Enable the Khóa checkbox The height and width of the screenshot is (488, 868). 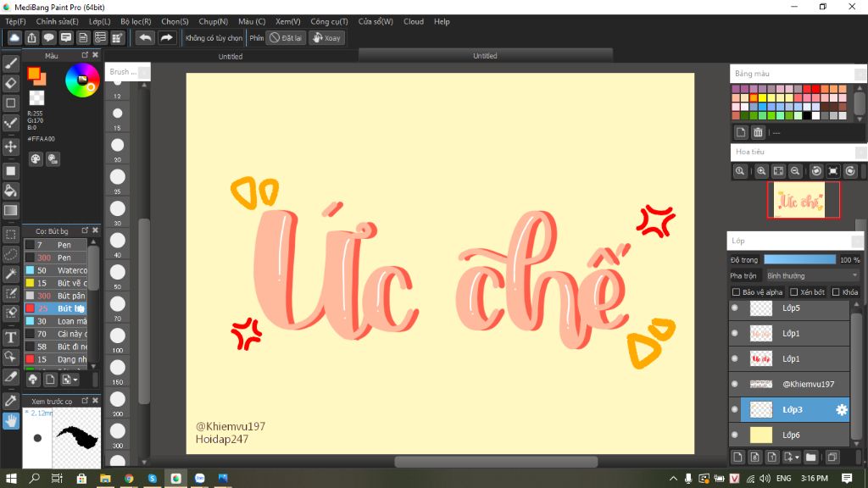point(836,291)
